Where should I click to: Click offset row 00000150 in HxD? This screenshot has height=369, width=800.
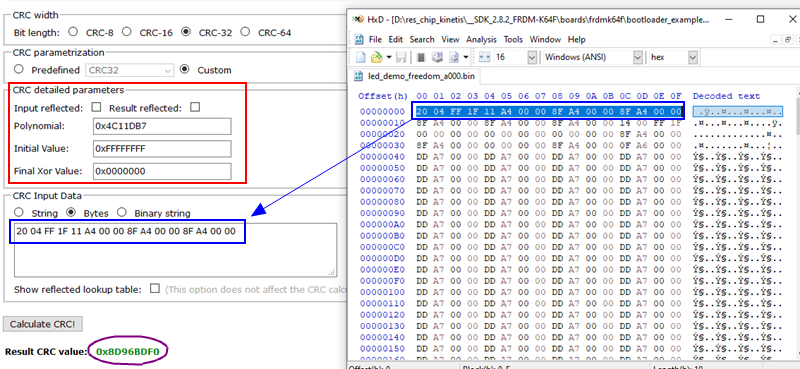click(x=382, y=348)
